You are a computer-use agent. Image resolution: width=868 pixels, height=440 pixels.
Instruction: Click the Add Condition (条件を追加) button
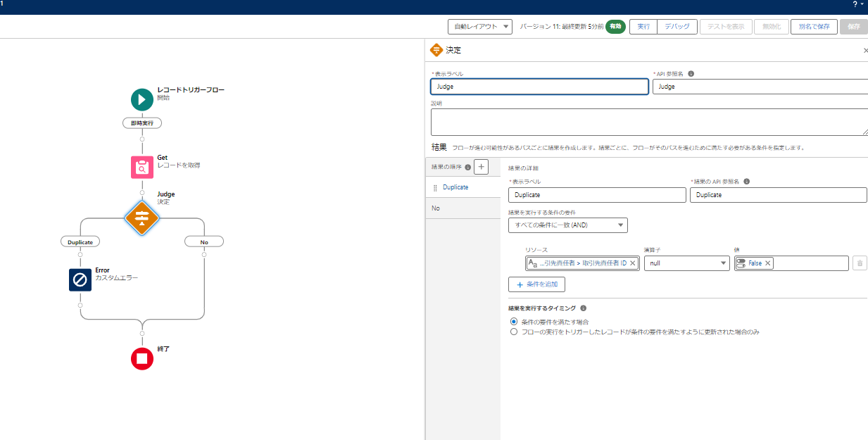point(536,284)
